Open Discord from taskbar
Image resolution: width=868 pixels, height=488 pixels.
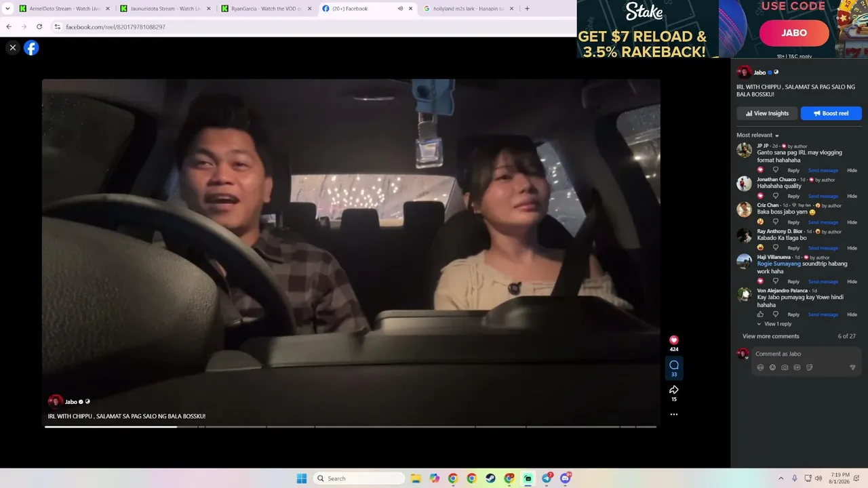(566, 479)
